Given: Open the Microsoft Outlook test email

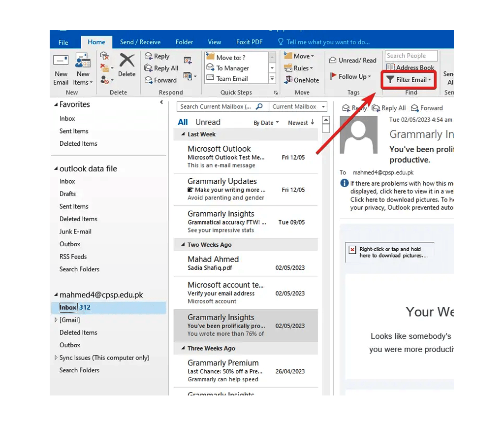Looking at the screenshot, I should tap(246, 157).
